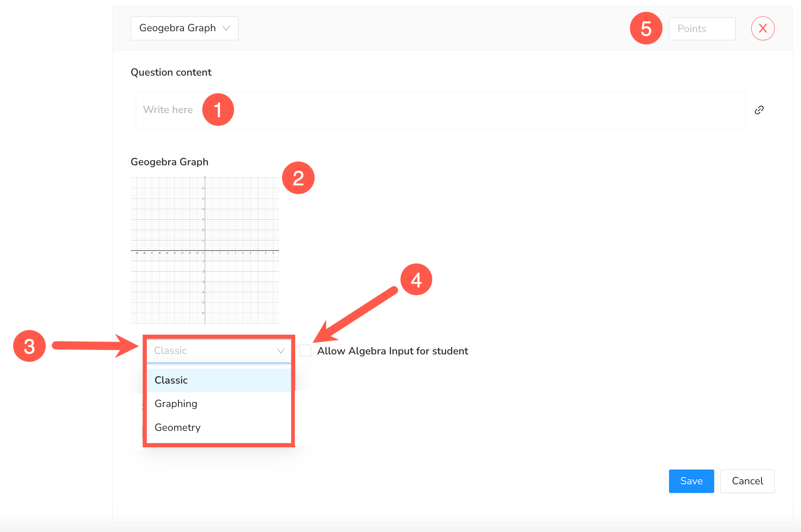Open the Geogebra Graph question type dropdown

pos(184,28)
